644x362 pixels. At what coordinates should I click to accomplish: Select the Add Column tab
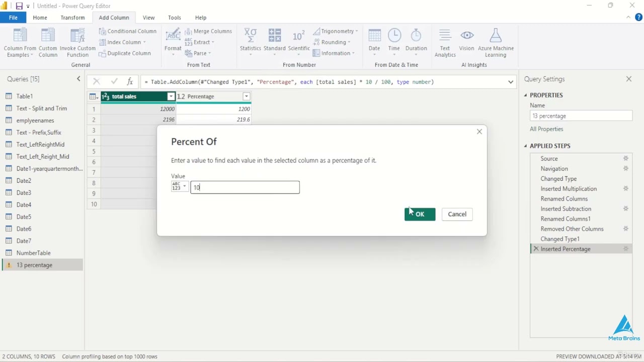(x=114, y=18)
